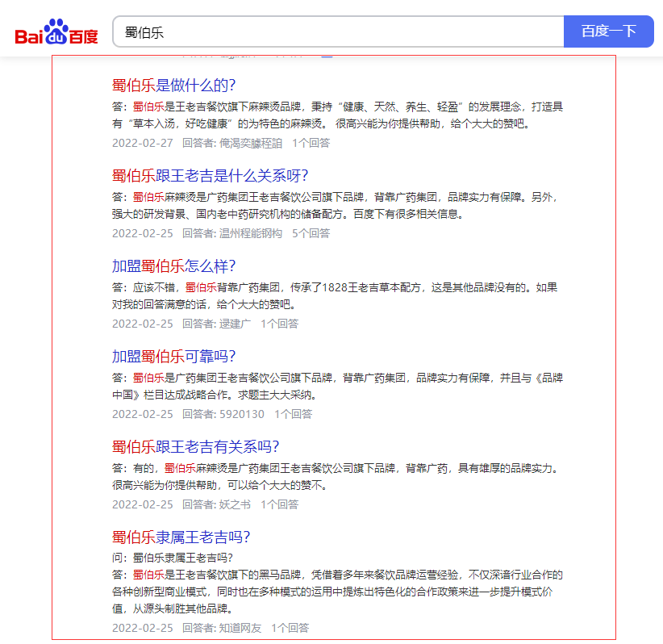Click answer mentioning 《品牌中国》栏目
Viewport: 663px width, 644px height.
pyautogui.click(x=337, y=387)
